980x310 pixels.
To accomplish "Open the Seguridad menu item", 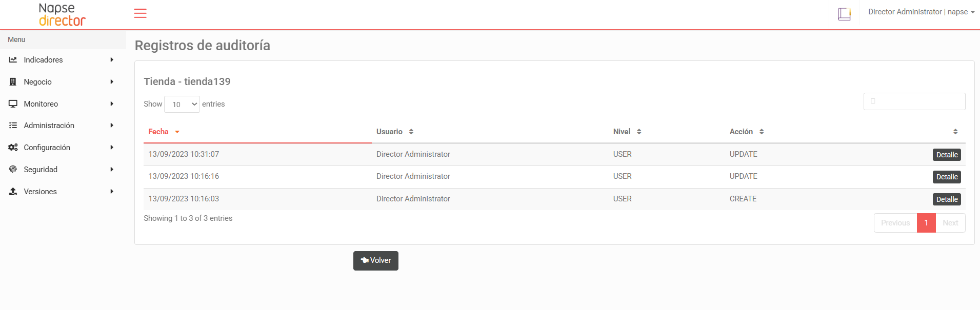I will click(41, 170).
